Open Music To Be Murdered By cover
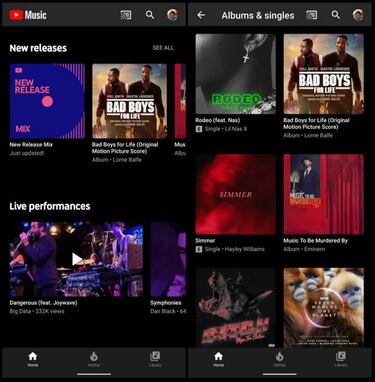Screen dimensions: 375x382 [324, 194]
